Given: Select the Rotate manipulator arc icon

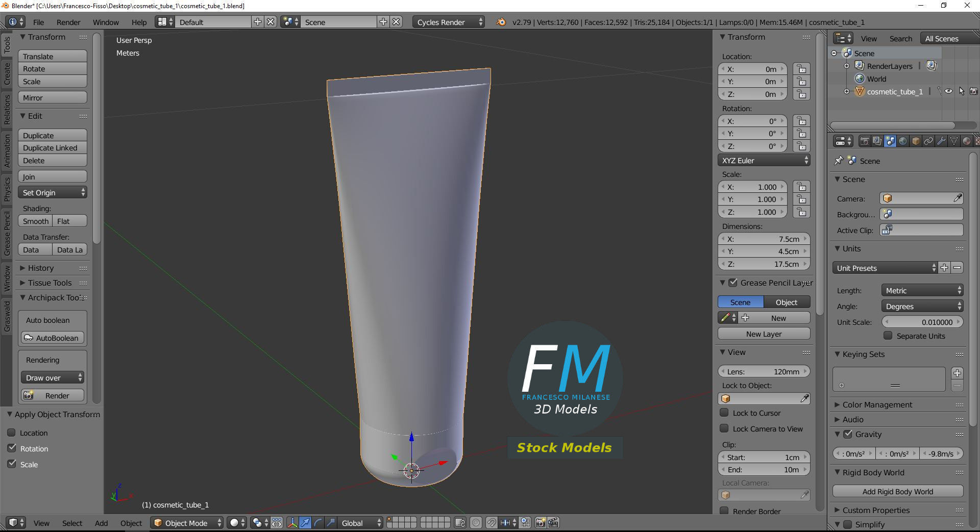Looking at the screenshot, I should [x=318, y=523].
